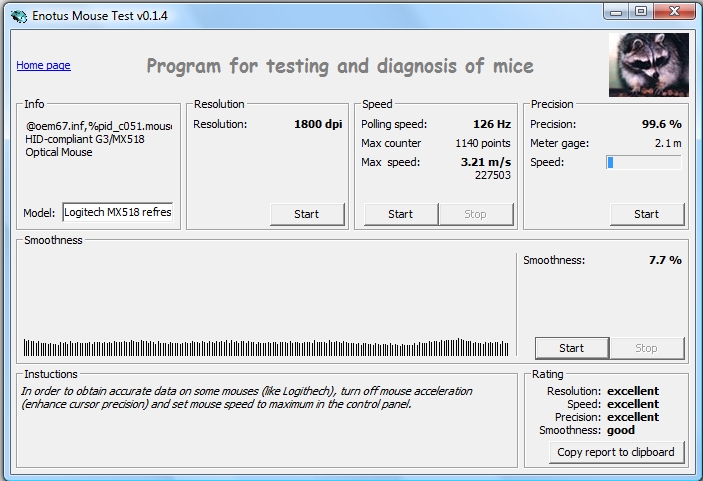Copy report to clipboard
Image resolution: width=703 pixels, height=481 pixels.
(616, 452)
